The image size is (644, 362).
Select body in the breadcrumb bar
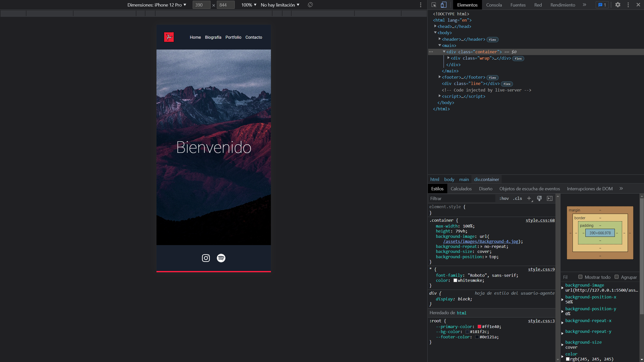point(449,179)
